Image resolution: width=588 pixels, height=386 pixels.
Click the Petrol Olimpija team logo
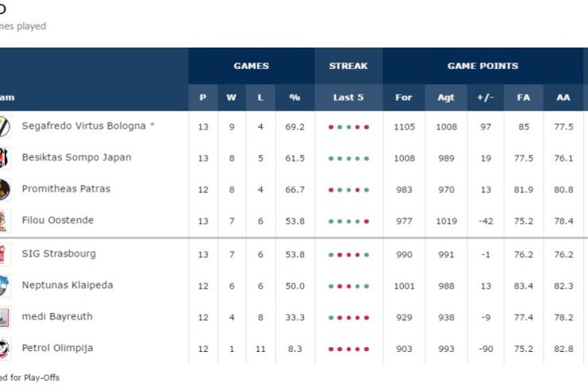[x=4, y=349]
